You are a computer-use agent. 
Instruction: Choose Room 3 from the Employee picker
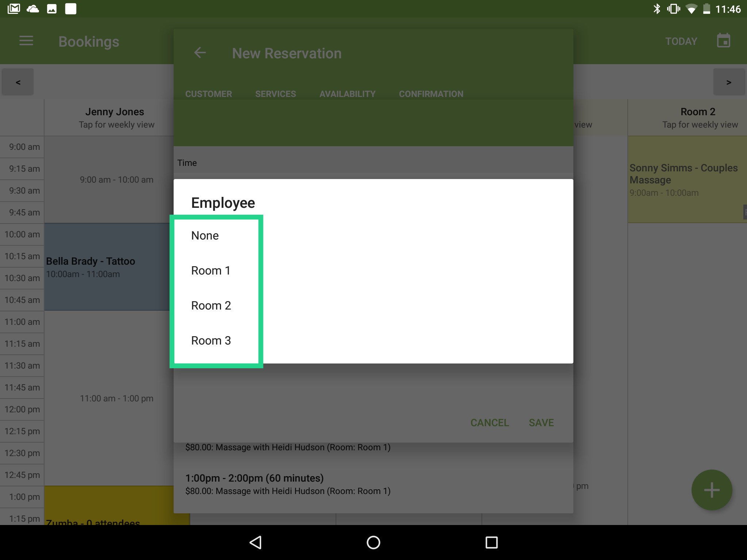pos(211,340)
